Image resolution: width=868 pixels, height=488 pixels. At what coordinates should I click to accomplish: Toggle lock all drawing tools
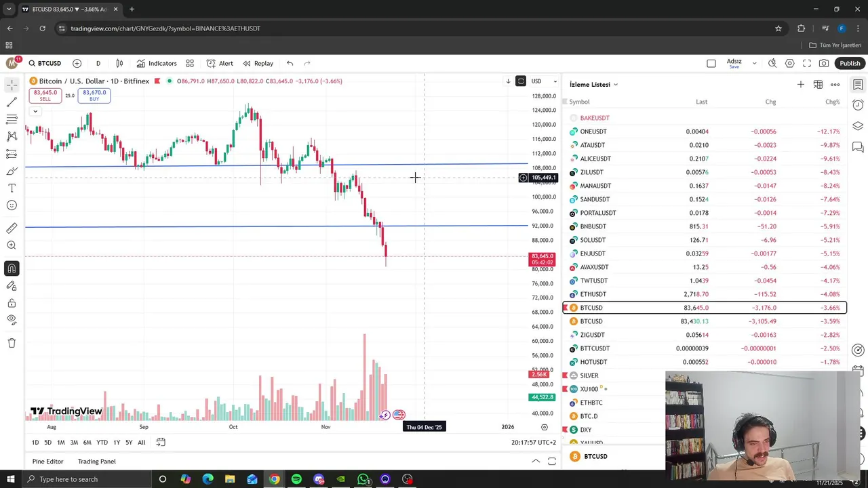[12, 303]
